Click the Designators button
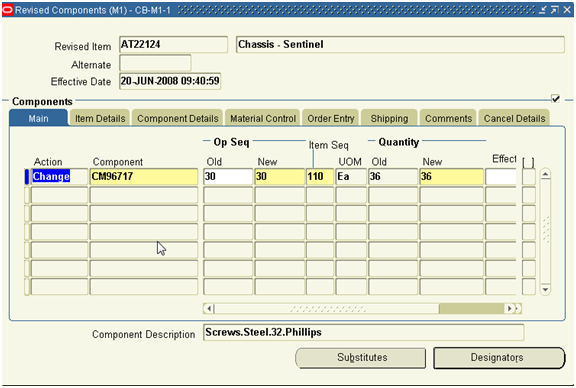This screenshot has height=388, width=576. point(499,358)
